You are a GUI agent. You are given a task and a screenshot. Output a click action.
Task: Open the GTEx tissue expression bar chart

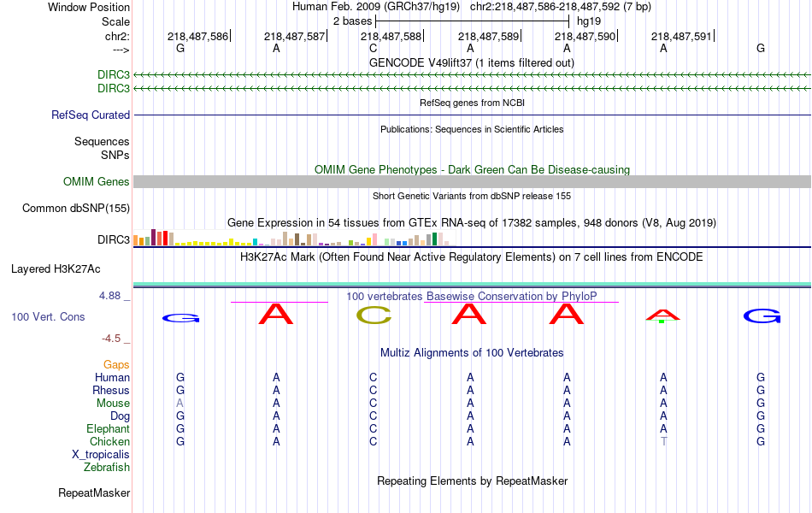coord(294,238)
